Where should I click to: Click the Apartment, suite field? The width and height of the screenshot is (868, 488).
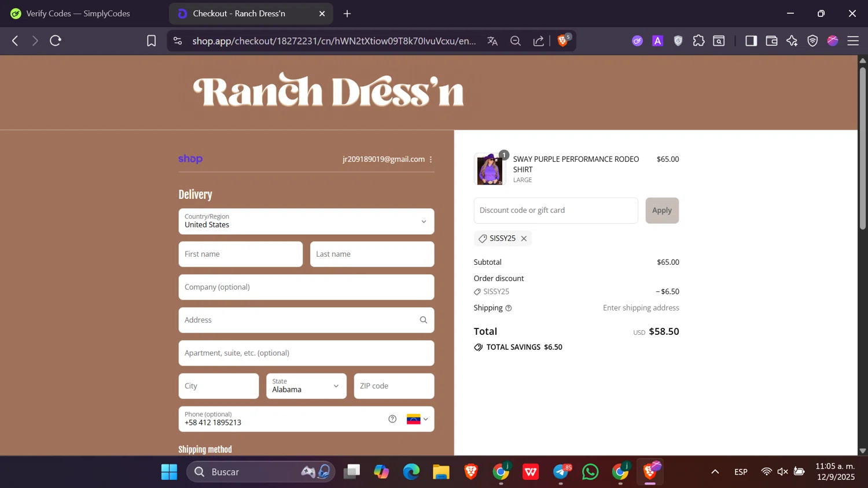point(306,353)
